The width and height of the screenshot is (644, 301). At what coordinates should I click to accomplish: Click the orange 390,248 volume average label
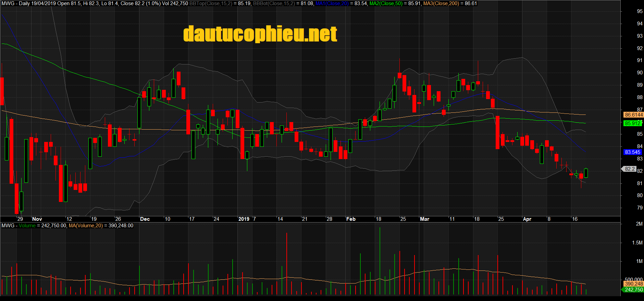click(633, 284)
